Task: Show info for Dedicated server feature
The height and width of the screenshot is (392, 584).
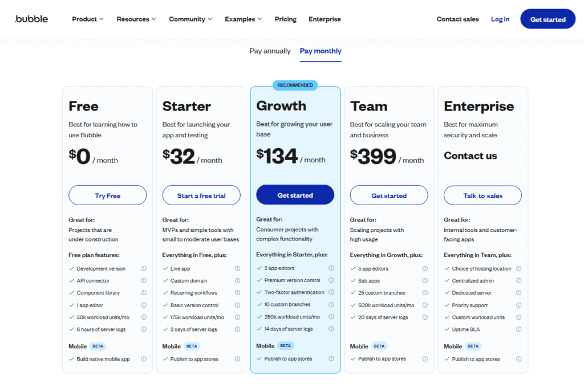Action: [518, 293]
